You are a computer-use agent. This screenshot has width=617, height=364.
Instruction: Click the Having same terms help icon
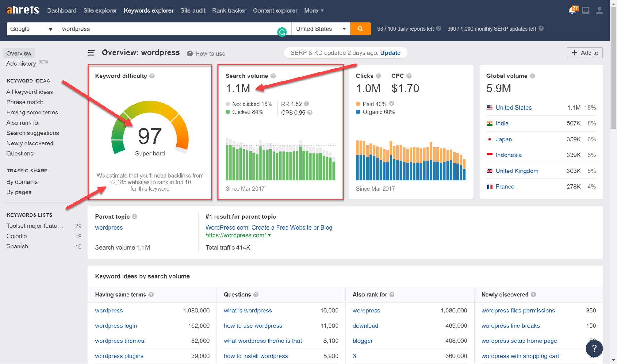click(x=151, y=295)
